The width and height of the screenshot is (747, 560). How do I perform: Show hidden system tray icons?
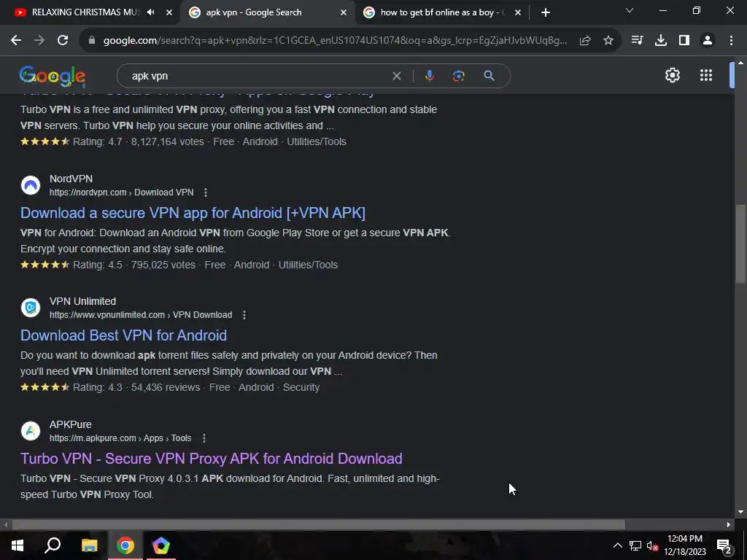click(x=617, y=545)
